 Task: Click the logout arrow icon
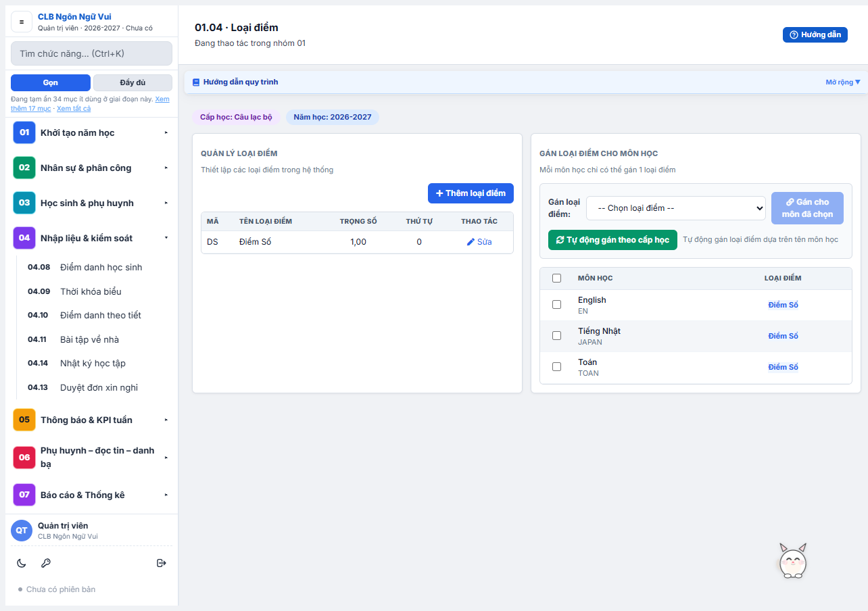pos(162,563)
